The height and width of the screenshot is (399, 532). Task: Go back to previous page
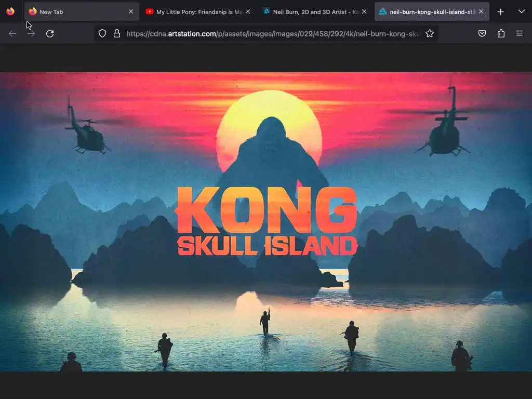[x=12, y=34]
